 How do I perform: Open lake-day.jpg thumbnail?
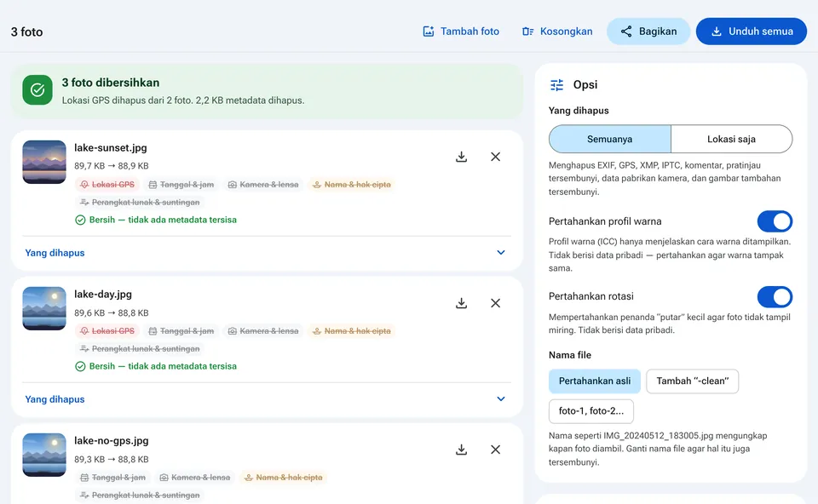click(44, 308)
